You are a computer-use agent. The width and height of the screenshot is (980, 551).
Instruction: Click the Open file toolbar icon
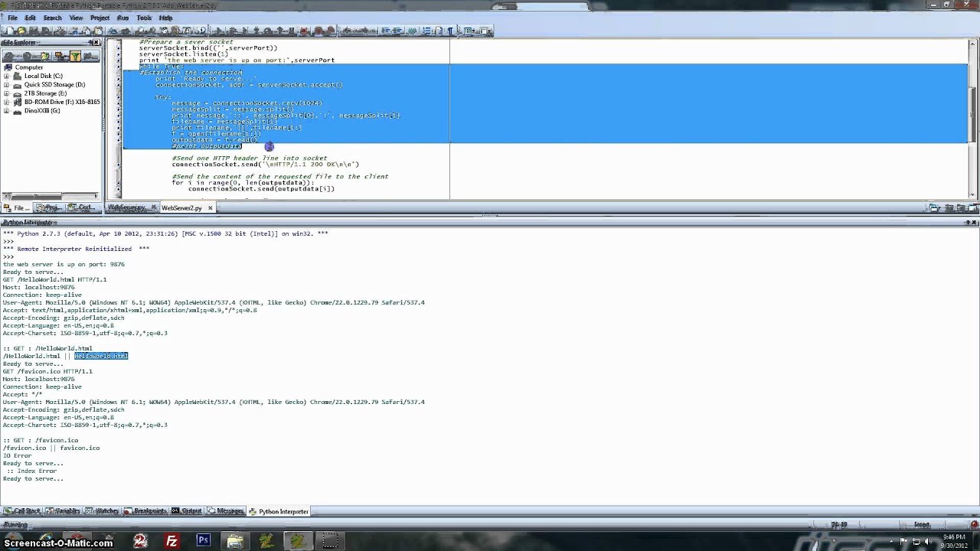click(x=21, y=31)
